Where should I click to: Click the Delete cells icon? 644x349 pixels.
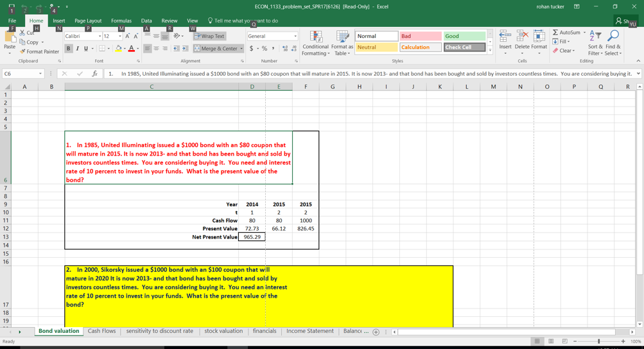click(x=522, y=36)
